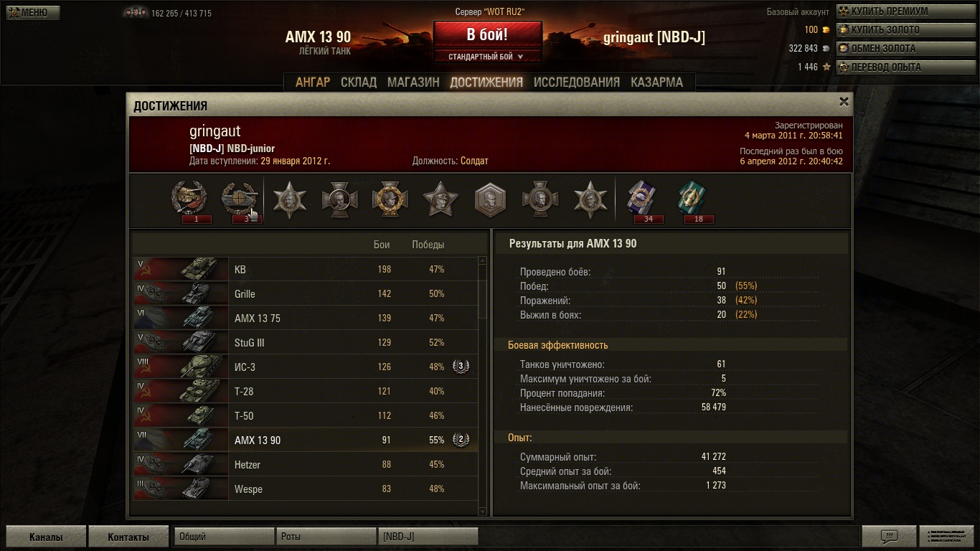Select the [NBD-J] clan chat channel
Viewport: 980px width, 551px height.
(428, 536)
